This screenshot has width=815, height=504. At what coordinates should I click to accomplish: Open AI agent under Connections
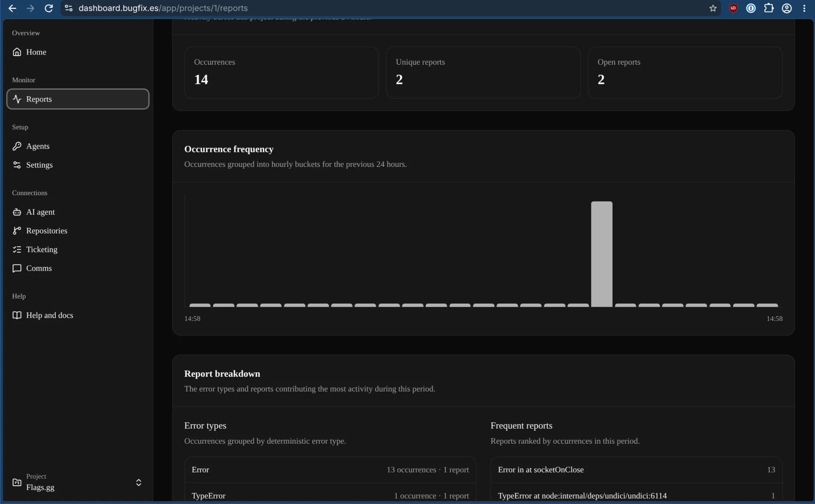click(78, 212)
